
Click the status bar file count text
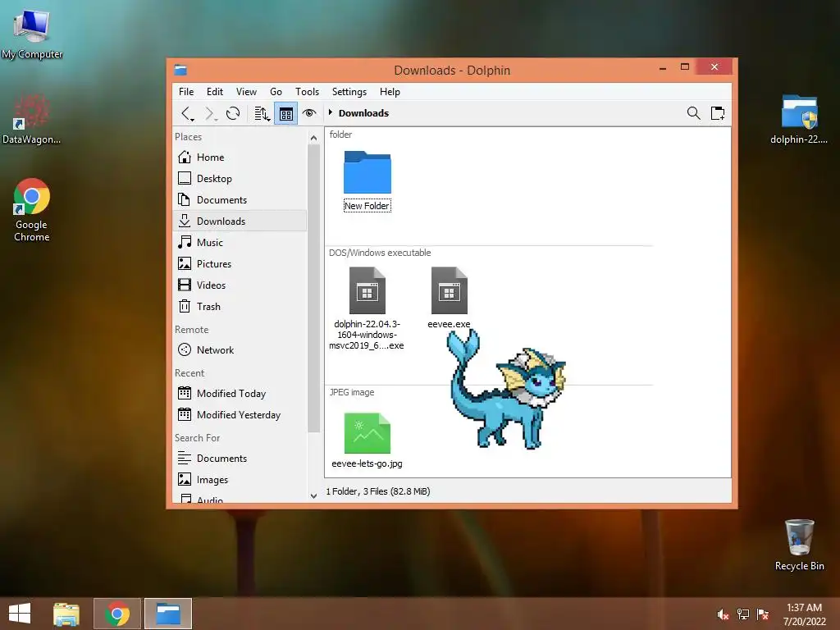pyautogui.click(x=378, y=491)
